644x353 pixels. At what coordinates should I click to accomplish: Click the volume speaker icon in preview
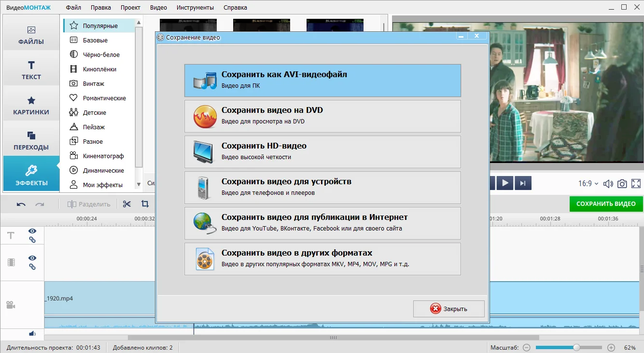point(608,183)
